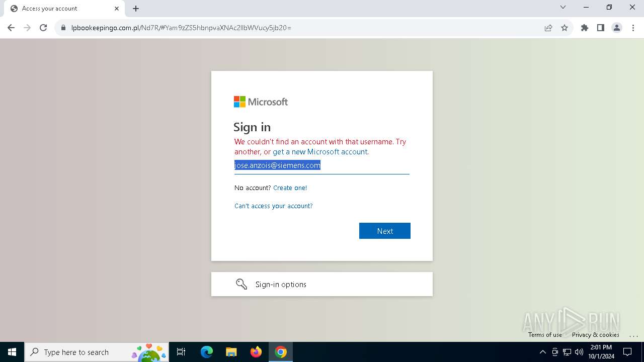644x362 pixels.
Task: Reload the page with the refresh icon
Action: click(43, 28)
